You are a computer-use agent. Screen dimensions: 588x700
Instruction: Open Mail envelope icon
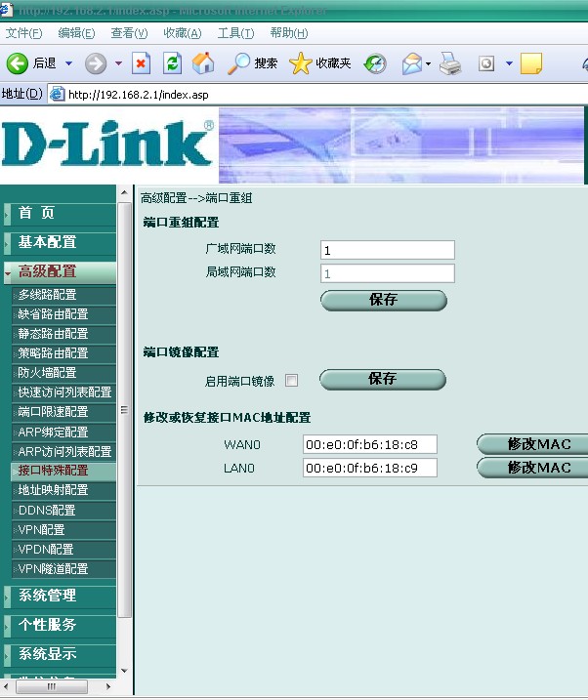coord(411,63)
